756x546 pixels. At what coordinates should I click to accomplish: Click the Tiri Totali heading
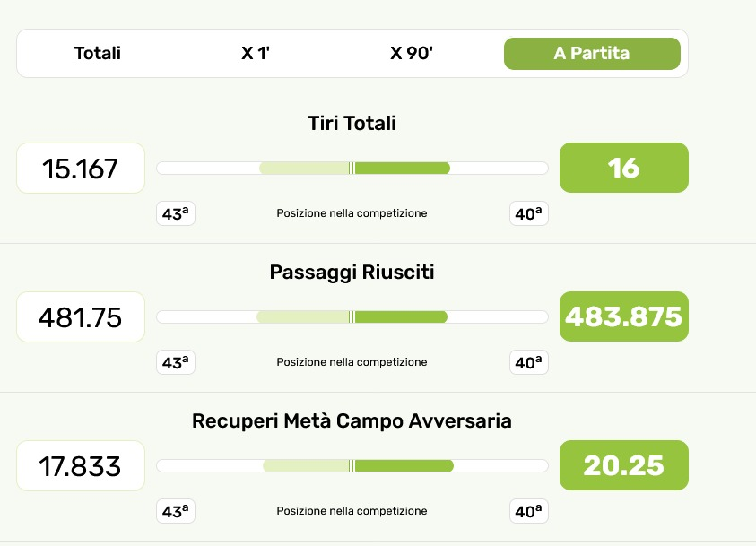352,124
